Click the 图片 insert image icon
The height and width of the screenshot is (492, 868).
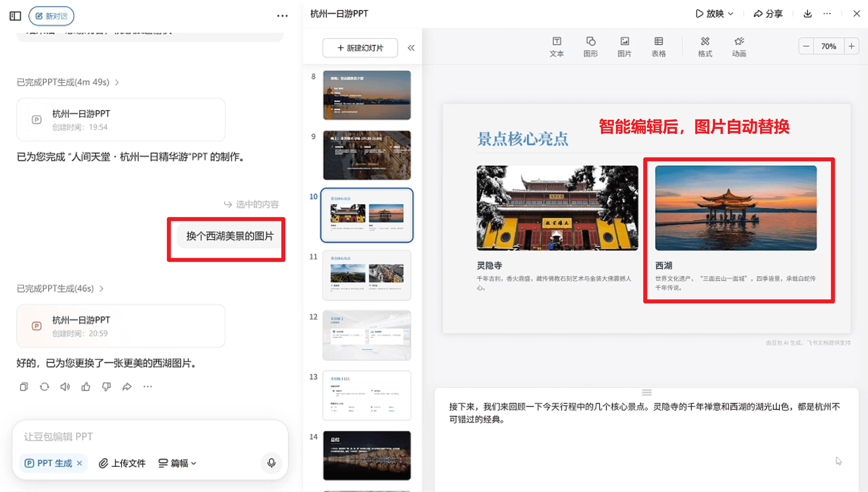click(624, 46)
